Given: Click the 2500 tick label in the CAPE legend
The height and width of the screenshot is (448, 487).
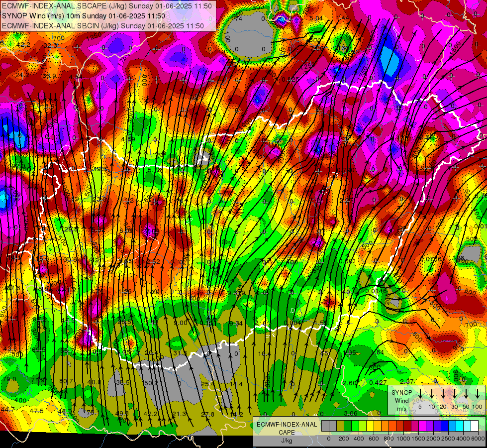Looking at the screenshot, I should (448, 439).
